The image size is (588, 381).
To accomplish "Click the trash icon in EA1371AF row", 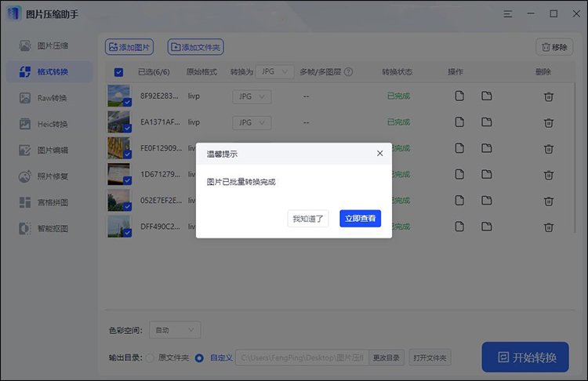I will pos(549,122).
